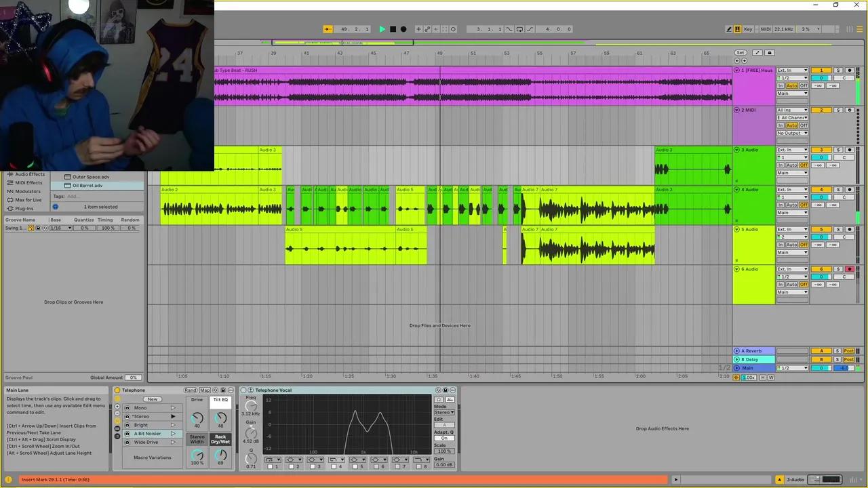Toggle the arrangement Loop switch
Viewport: 868px width, 488px height.
tap(519, 29)
